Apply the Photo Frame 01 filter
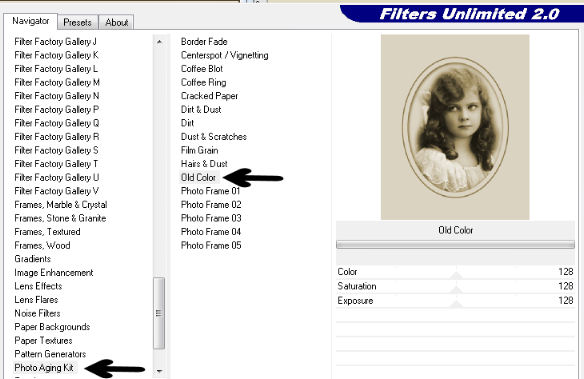 click(x=210, y=191)
